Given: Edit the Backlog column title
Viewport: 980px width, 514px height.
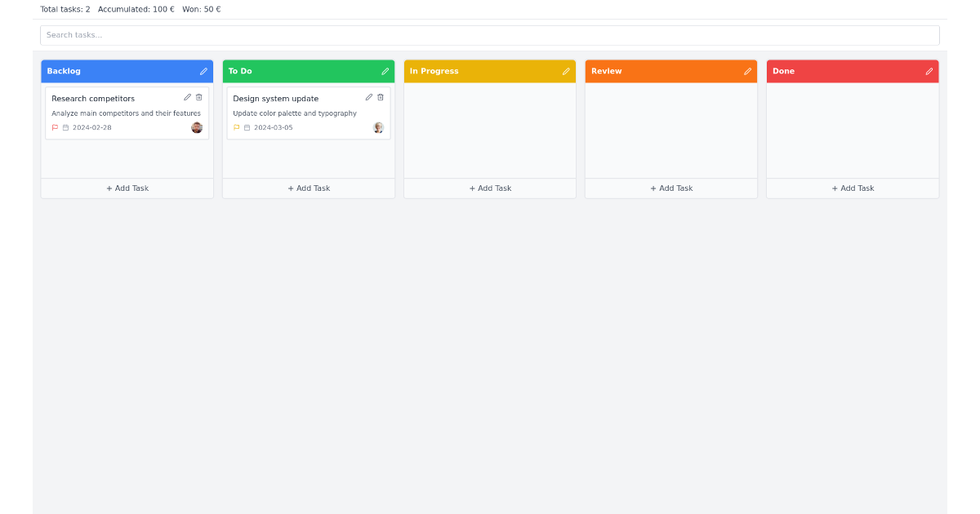Looking at the screenshot, I should point(203,71).
